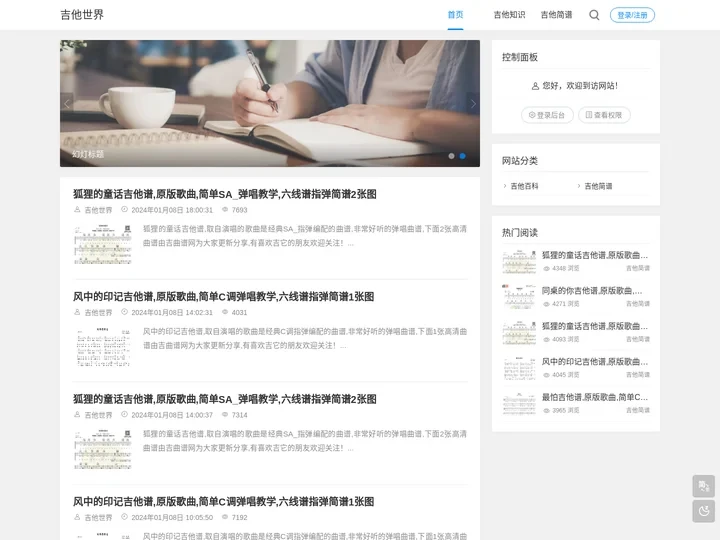720x540 pixels.
Task: Click the 查看权限 button
Action: [x=604, y=115]
